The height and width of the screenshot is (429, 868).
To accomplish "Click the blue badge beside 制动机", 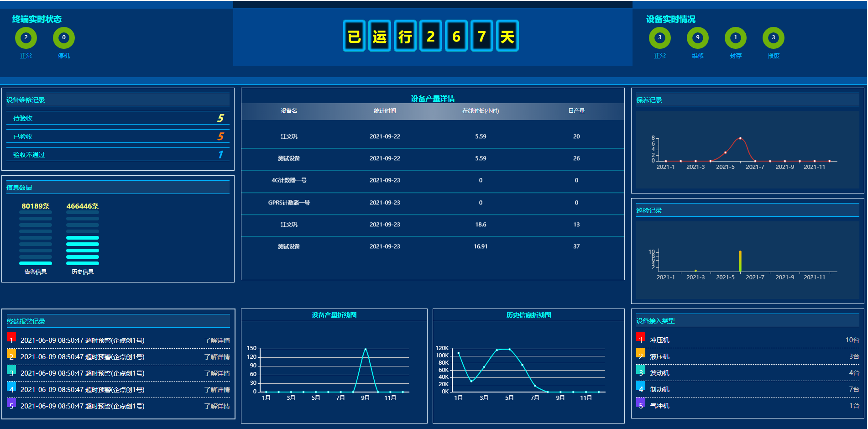I will tap(641, 386).
